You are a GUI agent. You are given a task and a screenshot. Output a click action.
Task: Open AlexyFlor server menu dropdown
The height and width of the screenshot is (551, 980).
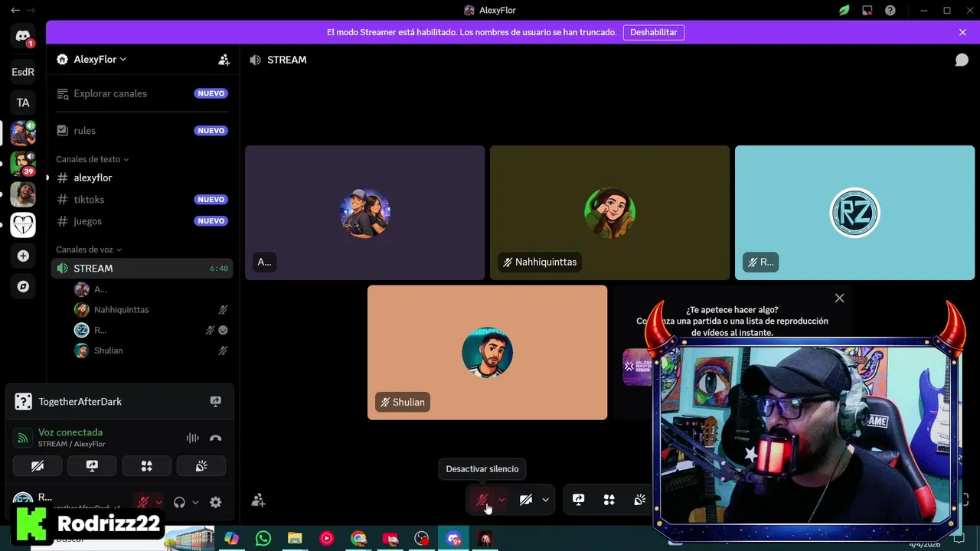(x=100, y=60)
